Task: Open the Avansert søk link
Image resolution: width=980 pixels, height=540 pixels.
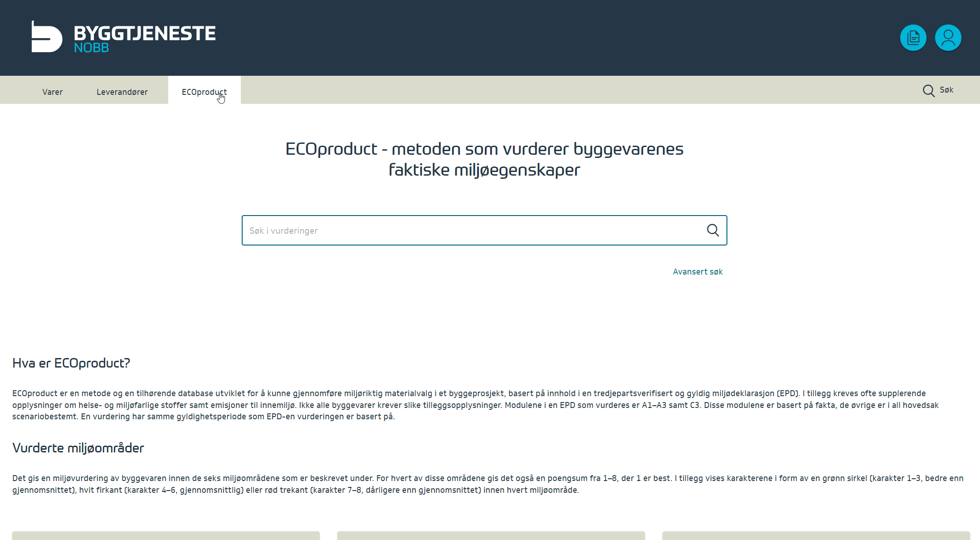Action: [x=697, y=271]
